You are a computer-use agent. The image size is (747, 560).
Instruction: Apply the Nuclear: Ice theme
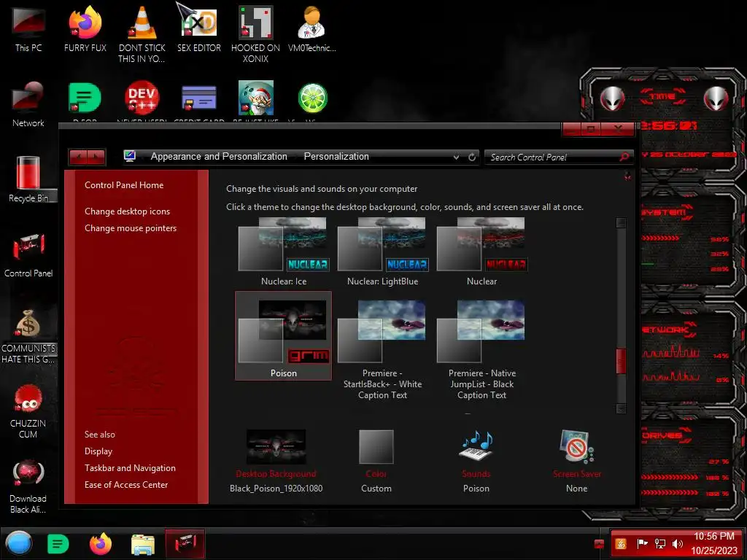click(x=284, y=252)
